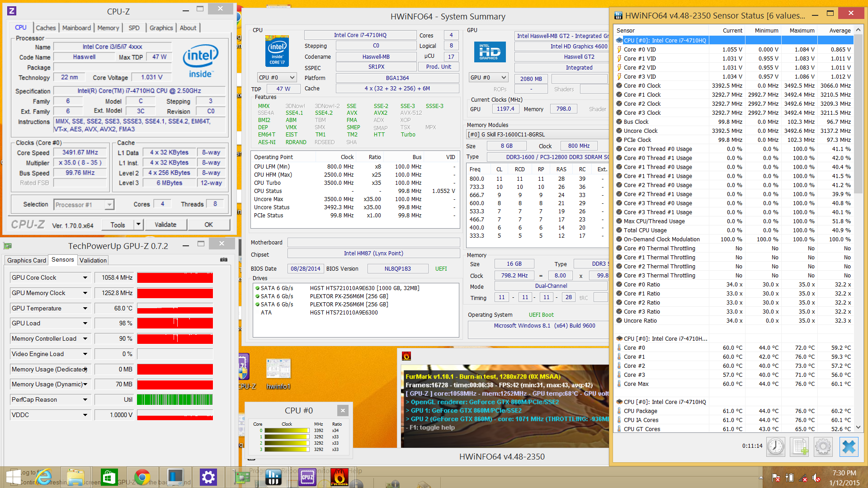Click the OK button in CPU-Z
This screenshot has width=868, height=488.
click(208, 225)
